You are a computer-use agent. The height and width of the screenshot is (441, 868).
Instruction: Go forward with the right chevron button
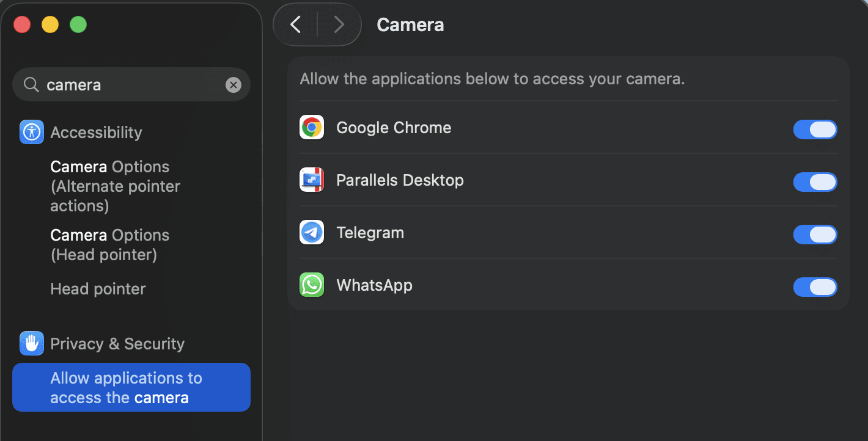tap(339, 24)
